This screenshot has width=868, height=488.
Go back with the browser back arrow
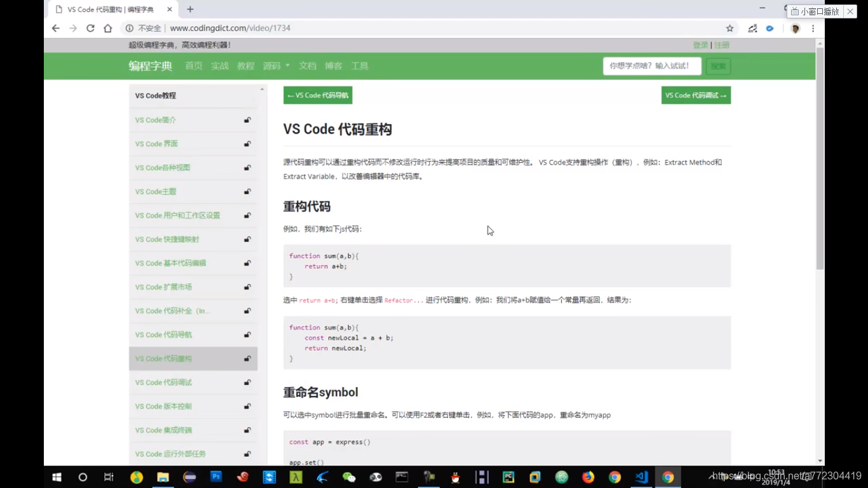click(56, 29)
